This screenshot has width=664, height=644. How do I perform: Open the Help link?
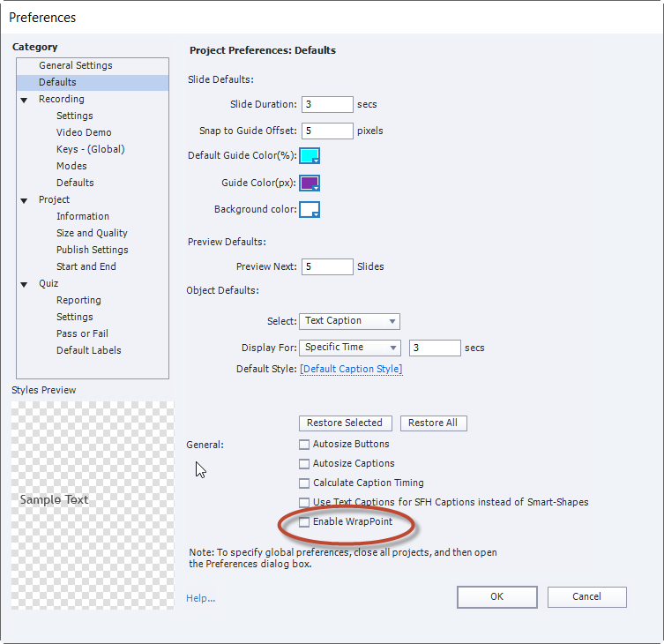[200, 598]
